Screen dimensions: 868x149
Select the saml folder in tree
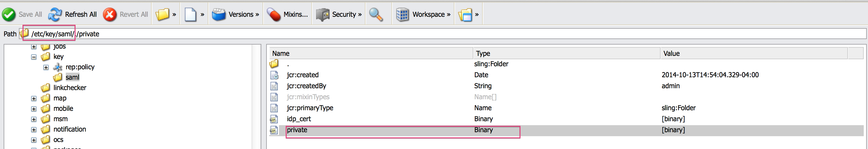(x=72, y=77)
